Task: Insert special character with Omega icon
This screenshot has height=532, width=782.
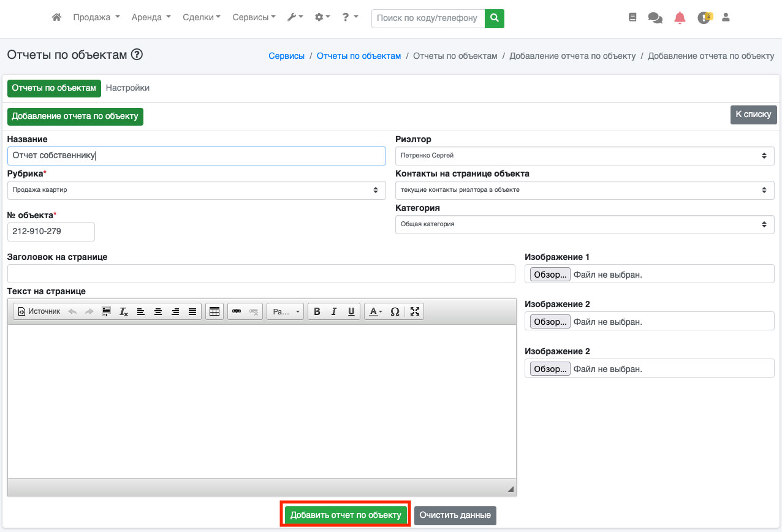Action: point(395,311)
